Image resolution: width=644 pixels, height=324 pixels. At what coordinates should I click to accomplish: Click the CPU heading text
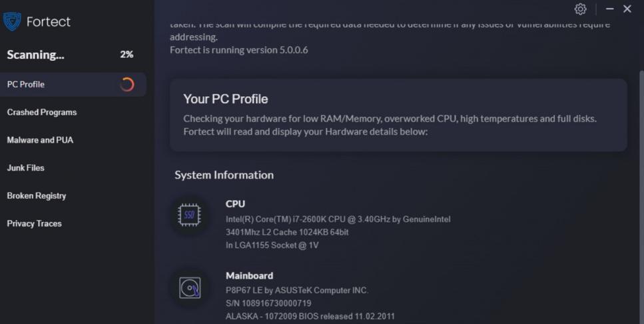[x=235, y=204]
